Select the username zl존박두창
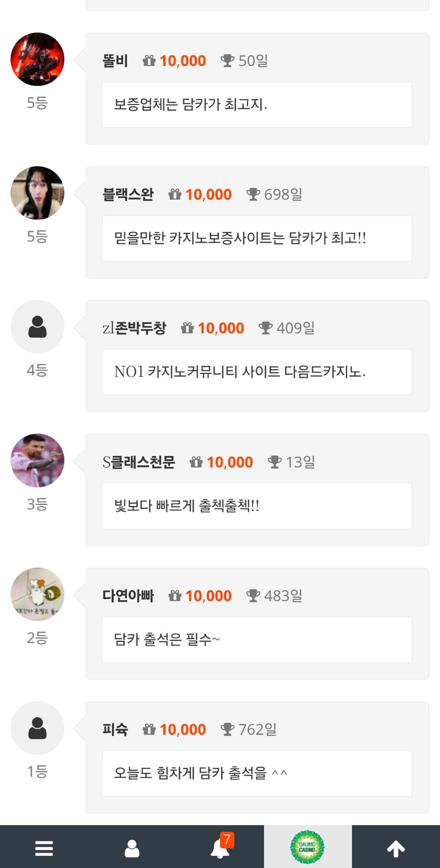Viewport: 440px width, 868px height. pos(134,328)
